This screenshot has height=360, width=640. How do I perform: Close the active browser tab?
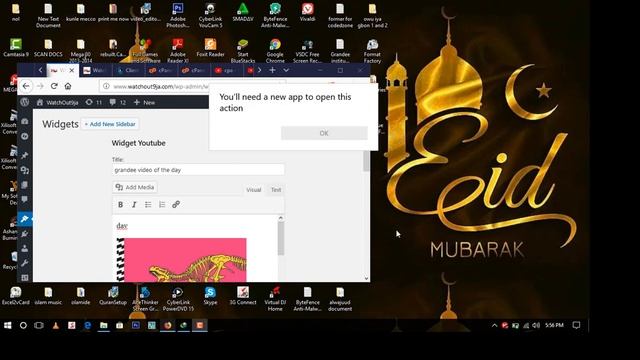click(x=72, y=70)
